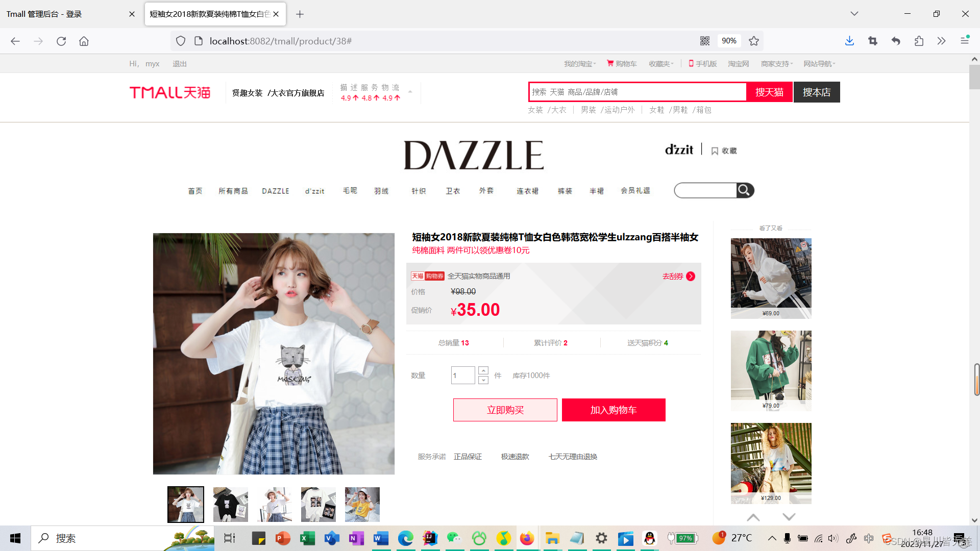Image resolution: width=980 pixels, height=551 pixels.
Task: Click the TMALL天猫 logo
Action: click(x=170, y=92)
